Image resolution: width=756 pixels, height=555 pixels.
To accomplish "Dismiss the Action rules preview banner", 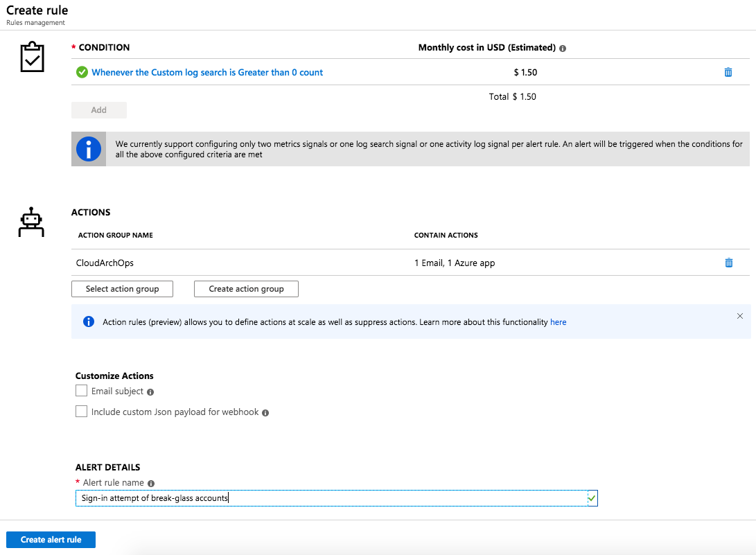I will pyautogui.click(x=739, y=316).
